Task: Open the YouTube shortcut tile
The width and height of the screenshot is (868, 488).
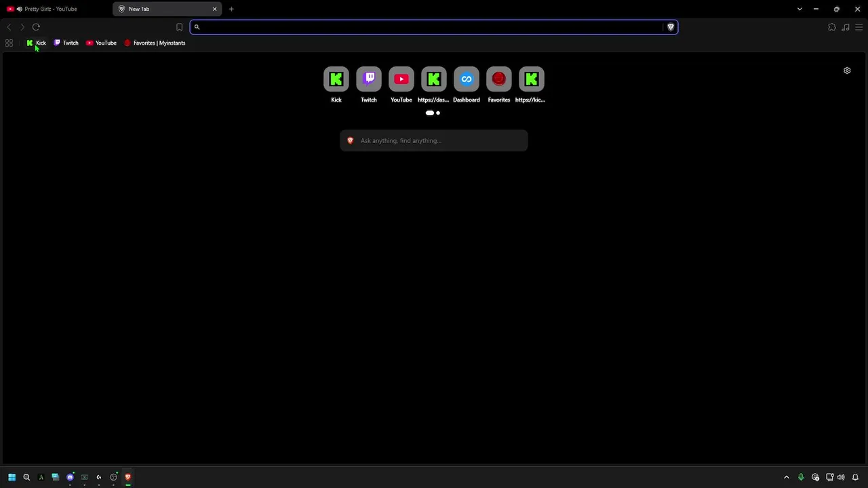Action: pyautogui.click(x=401, y=79)
